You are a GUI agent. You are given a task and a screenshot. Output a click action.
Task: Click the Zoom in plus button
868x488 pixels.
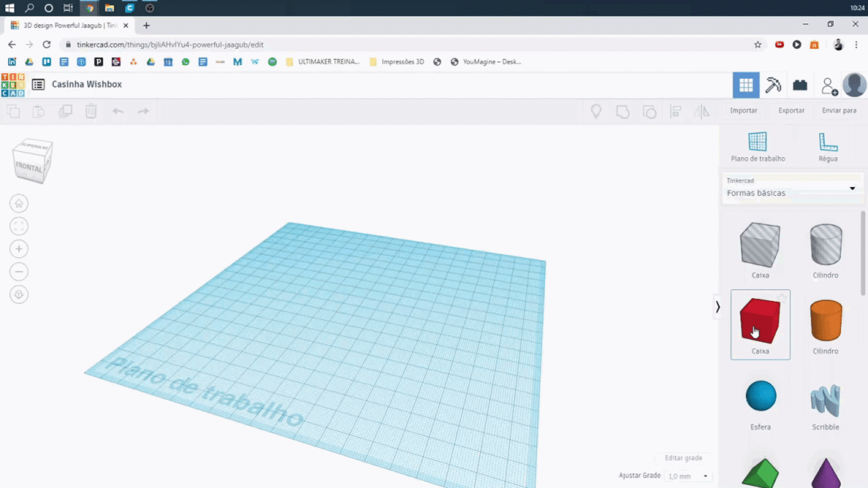[19, 249]
